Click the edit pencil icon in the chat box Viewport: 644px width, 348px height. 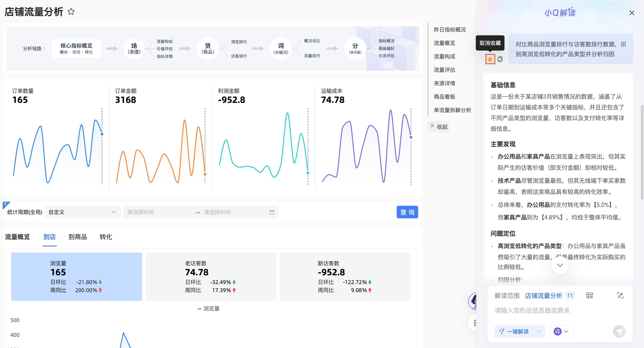620,295
